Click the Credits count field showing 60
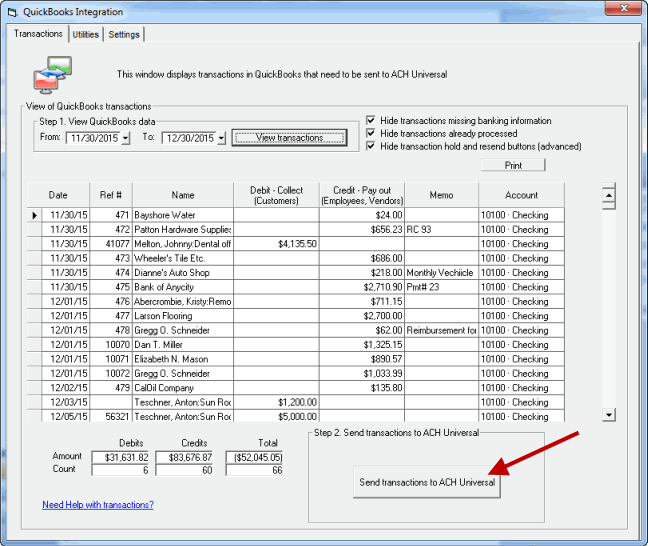 pos(184,470)
